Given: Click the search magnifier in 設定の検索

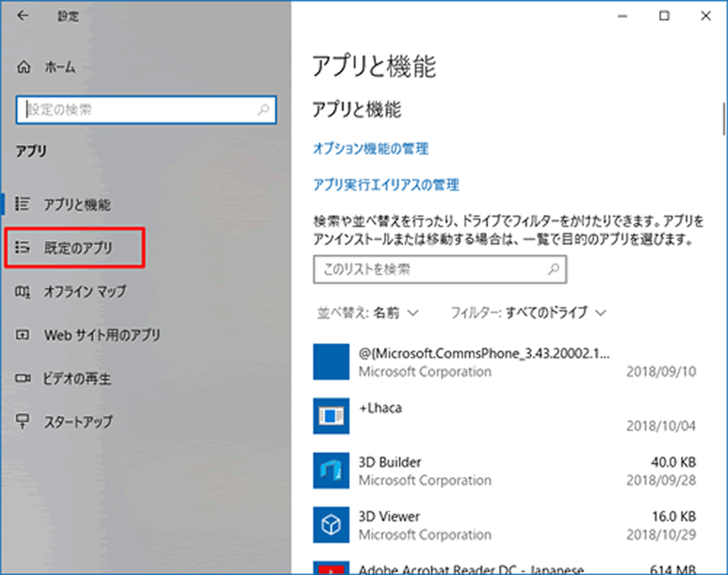Looking at the screenshot, I should (x=264, y=109).
